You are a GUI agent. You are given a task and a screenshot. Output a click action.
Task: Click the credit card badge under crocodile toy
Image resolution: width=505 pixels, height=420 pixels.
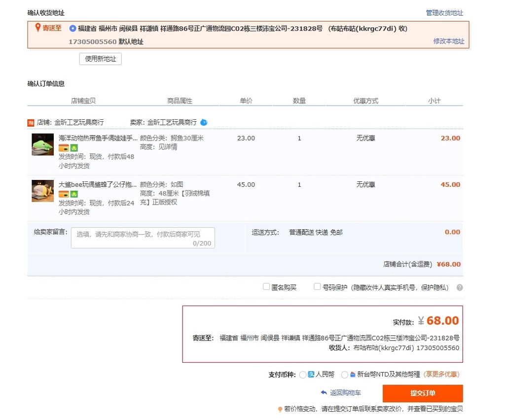64,148
